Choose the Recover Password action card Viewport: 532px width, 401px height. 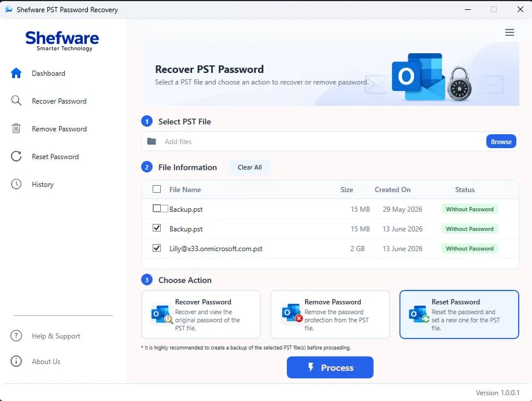click(x=201, y=314)
